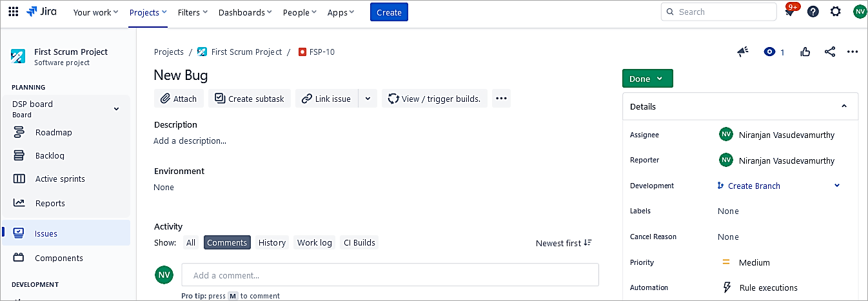Screen dimensions: 868x301
Task: Open the settings gear icon
Action: [835, 12]
